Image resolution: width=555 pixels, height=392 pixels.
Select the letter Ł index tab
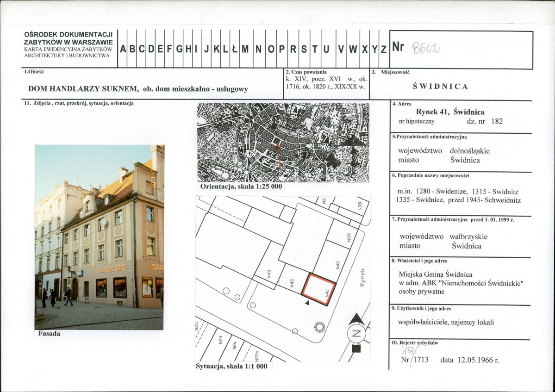coord(236,48)
